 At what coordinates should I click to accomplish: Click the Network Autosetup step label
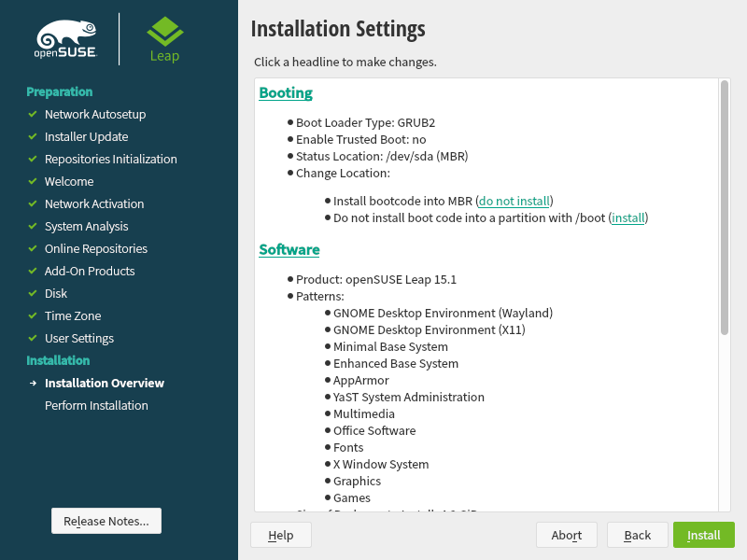tap(95, 114)
